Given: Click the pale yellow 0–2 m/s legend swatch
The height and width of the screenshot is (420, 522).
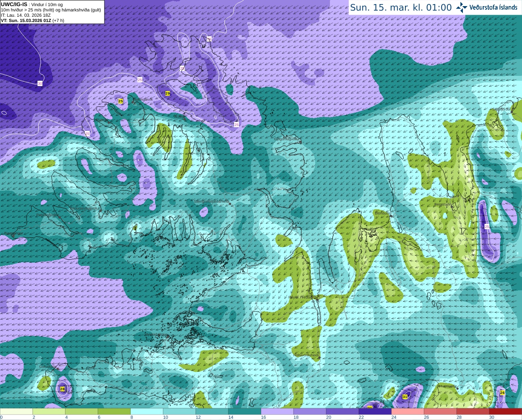Looking at the screenshot, I should 16,411.
